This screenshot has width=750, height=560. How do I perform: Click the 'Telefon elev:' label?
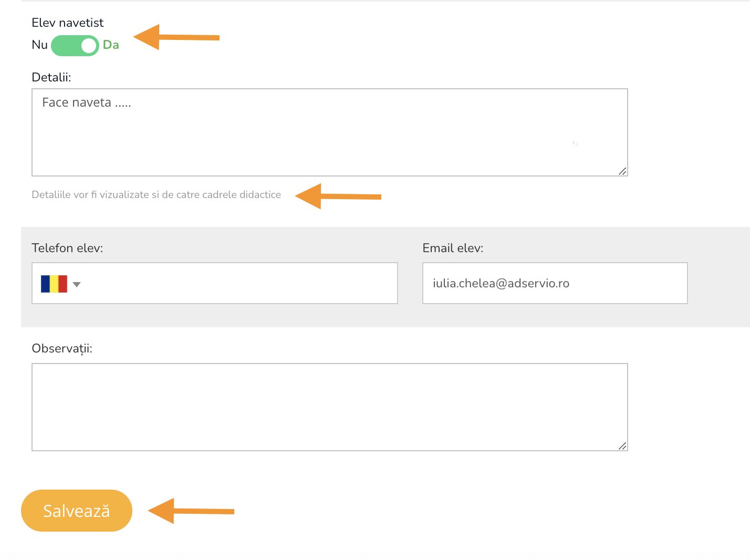pos(67,248)
